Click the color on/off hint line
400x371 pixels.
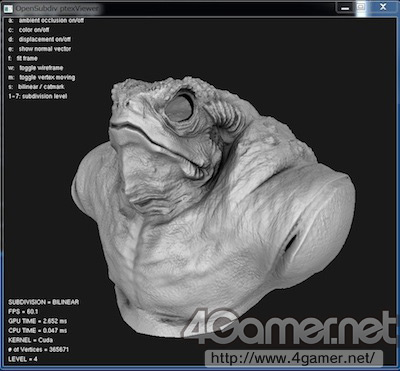29,30
